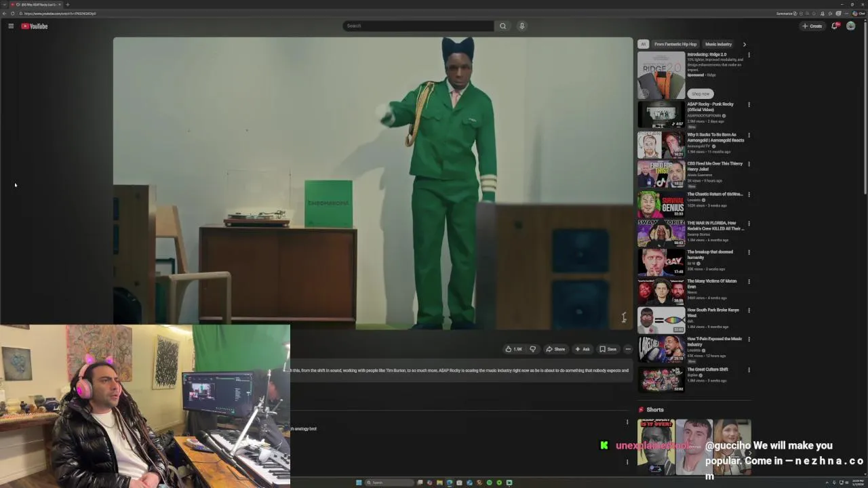
Task: Click the Windows taskbar search box
Action: click(389, 483)
